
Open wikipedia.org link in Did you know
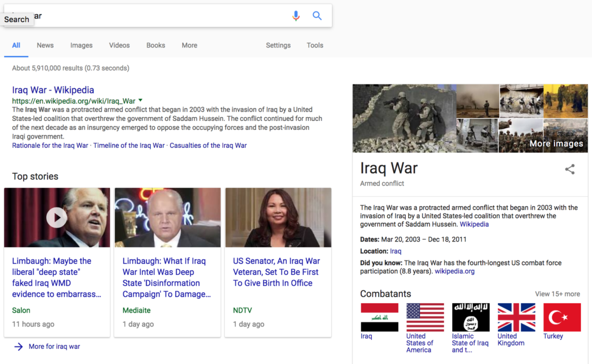[x=454, y=271]
